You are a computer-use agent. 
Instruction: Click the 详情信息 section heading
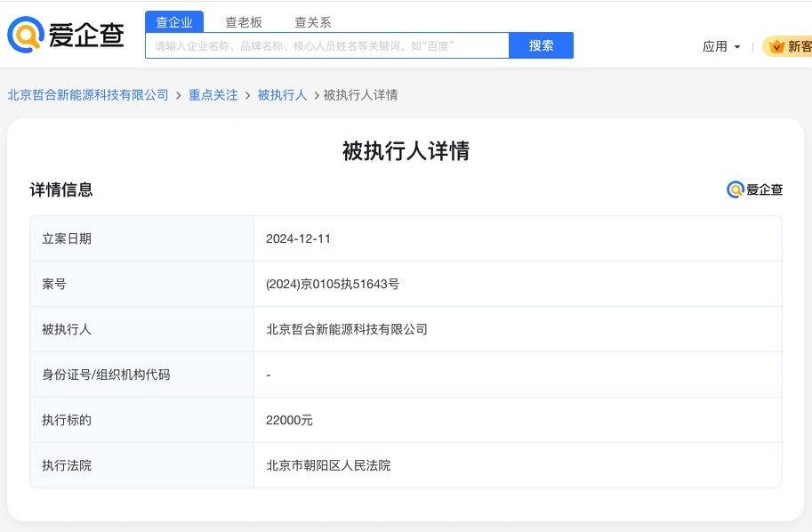coord(61,189)
